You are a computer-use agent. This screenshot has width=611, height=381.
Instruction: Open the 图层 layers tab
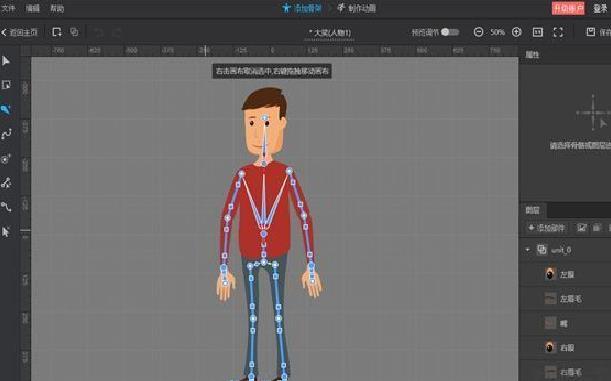click(532, 210)
